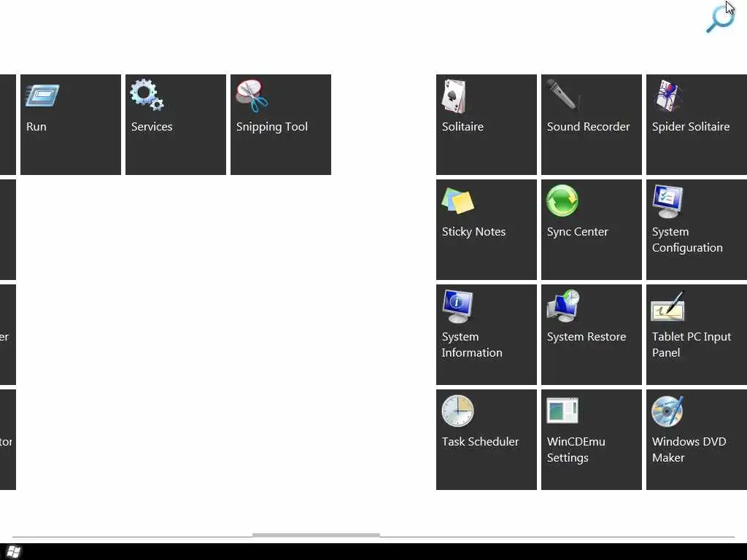This screenshot has width=747, height=560.
Task: Launch System Restore icon
Action: [563, 306]
